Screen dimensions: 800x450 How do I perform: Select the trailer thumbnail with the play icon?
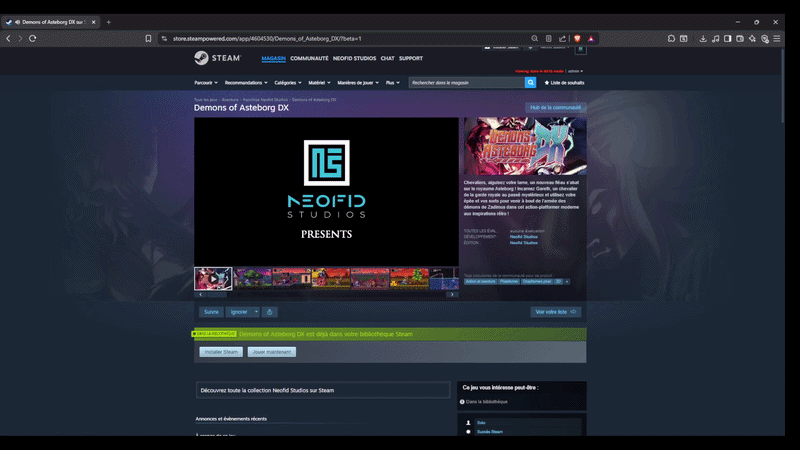click(213, 279)
